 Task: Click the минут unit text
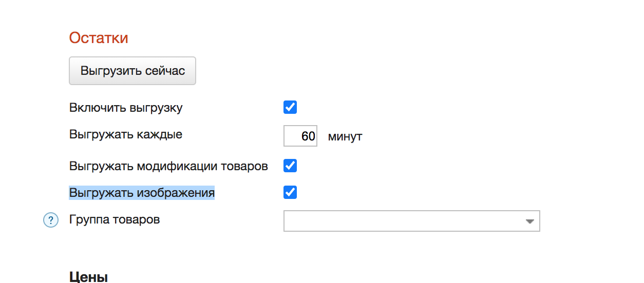coord(345,137)
